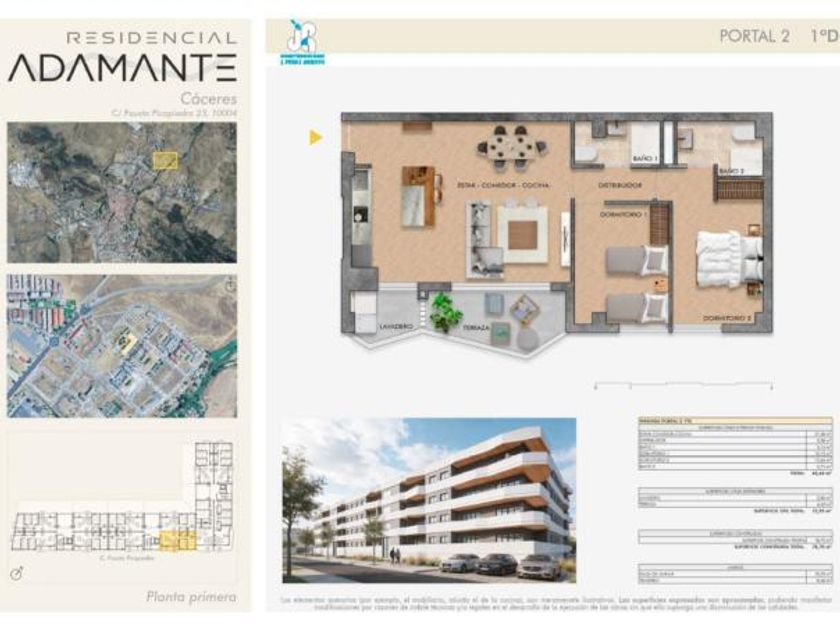Screen dimensions: 840x630
Task: Click the 'Planta primera' caption
Action: (x=191, y=597)
